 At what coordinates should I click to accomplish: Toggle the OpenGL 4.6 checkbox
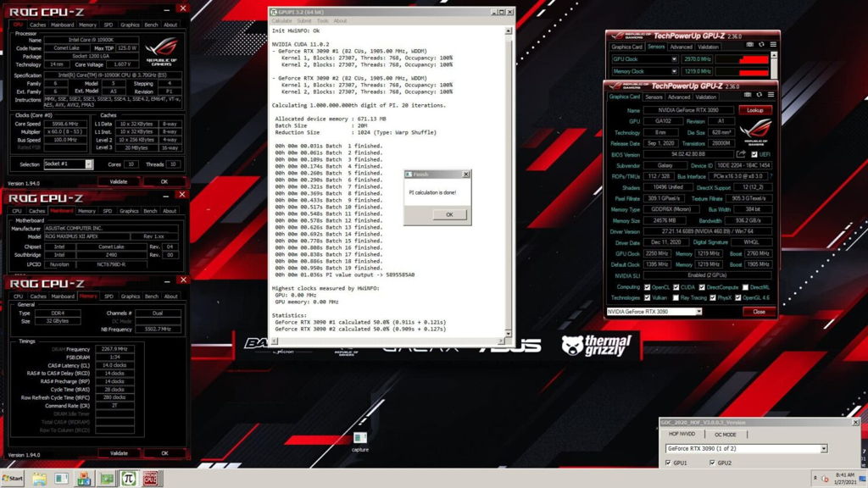tap(738, 297)
